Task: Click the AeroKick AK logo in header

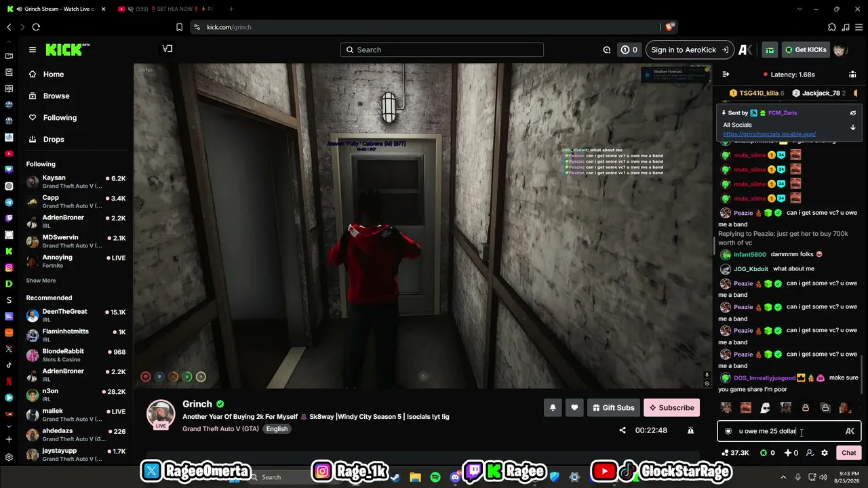Action: click(x=745, y=49)
